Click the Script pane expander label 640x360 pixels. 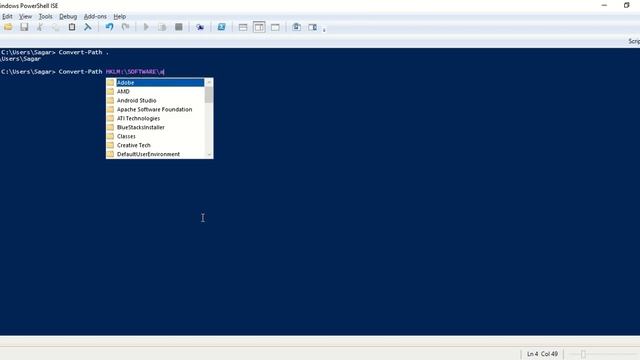pyautogui.click(x=634, y=41)
